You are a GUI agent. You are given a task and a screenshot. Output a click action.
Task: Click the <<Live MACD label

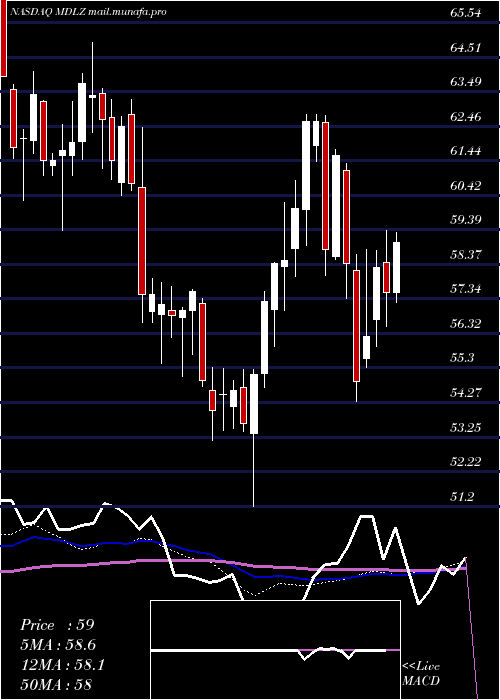(421, 673)
